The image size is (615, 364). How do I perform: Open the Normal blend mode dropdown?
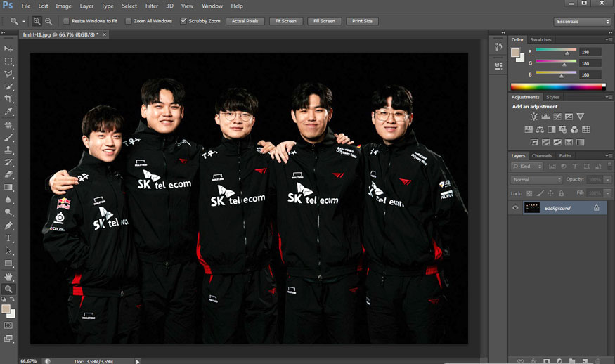[536, 180]
